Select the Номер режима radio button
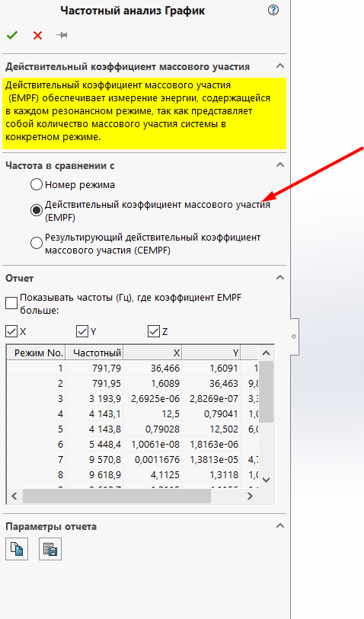Viewport: 364px width, 619px height. [x=37, y=184]
